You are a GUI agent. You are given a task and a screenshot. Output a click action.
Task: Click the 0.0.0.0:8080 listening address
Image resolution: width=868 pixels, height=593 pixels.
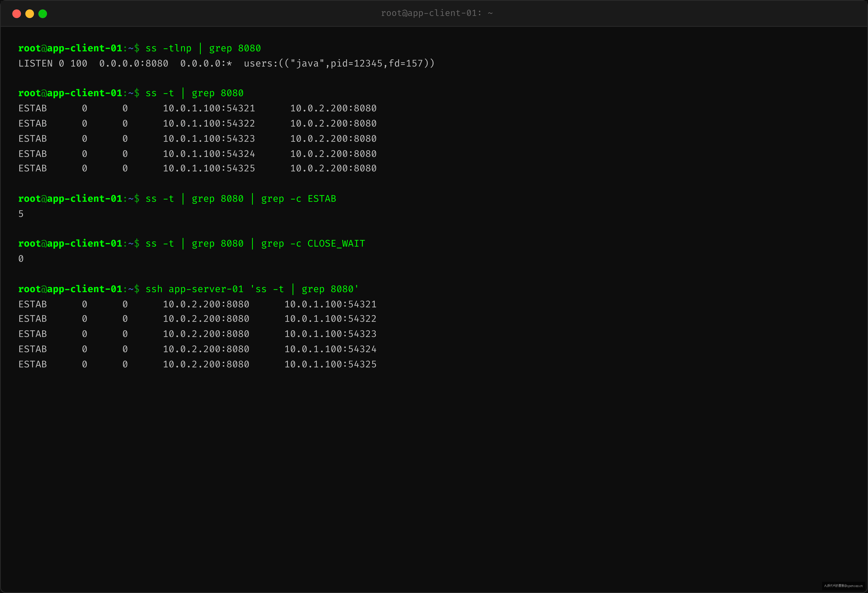pyautogui.click(x=134, y=63)
